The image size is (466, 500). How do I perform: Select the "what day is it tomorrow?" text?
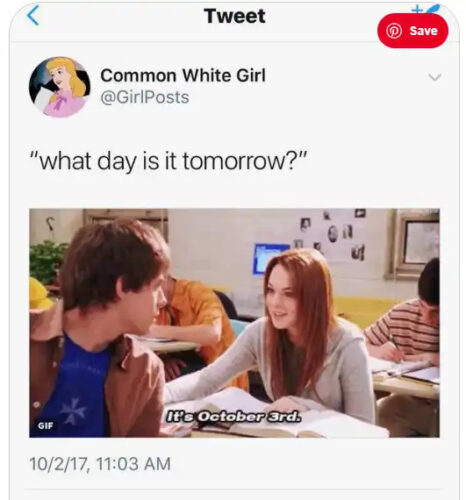click(168, 161)
